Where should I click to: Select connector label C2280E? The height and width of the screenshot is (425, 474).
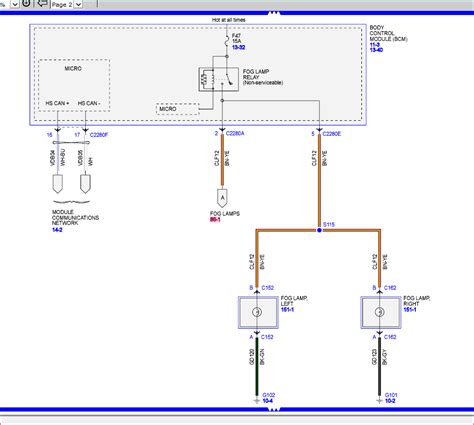pos(332,134)
